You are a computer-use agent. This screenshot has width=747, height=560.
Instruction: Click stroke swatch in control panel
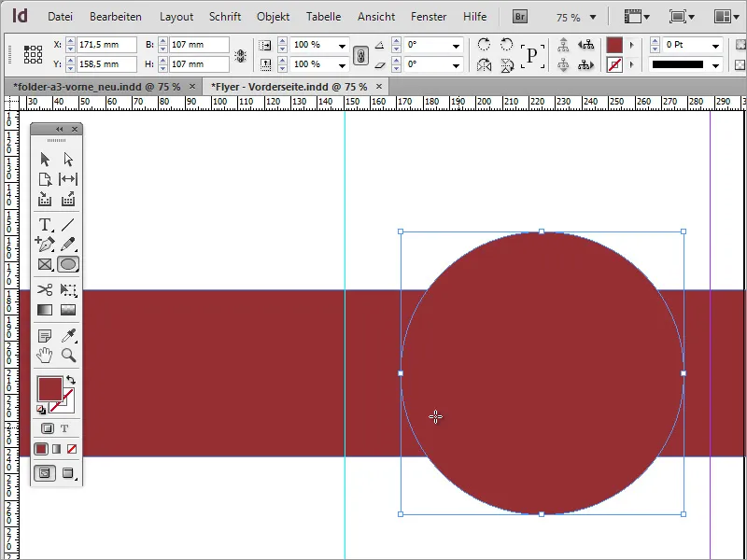(614, 64)
